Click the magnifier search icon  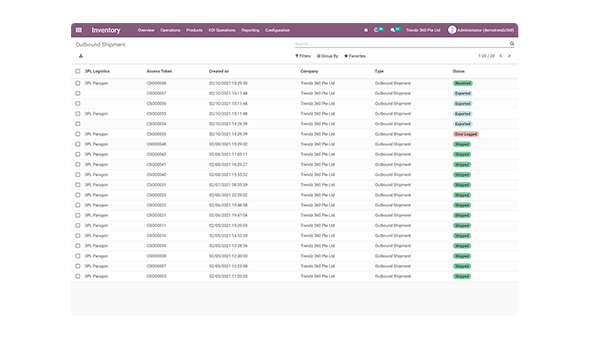512,44
